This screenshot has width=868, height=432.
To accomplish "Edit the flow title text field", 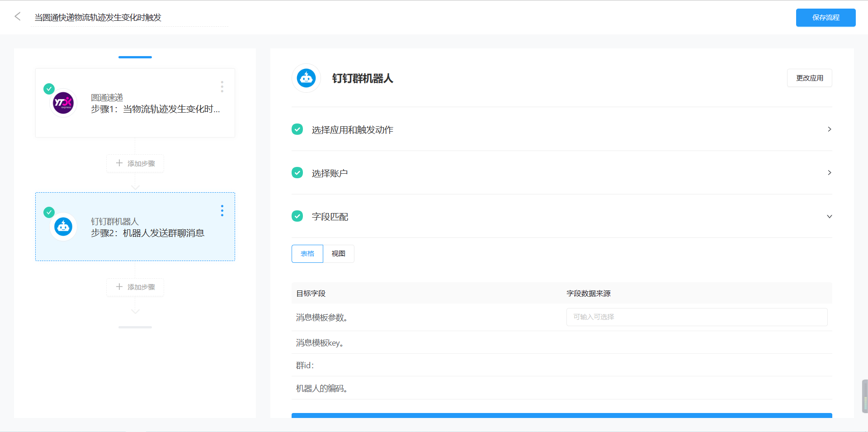I will point(129,18).
